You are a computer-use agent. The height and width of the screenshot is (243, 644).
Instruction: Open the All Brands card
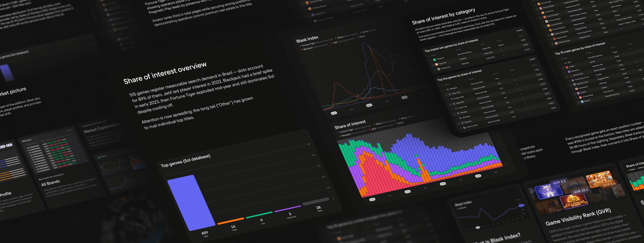(x=51, y=183)
